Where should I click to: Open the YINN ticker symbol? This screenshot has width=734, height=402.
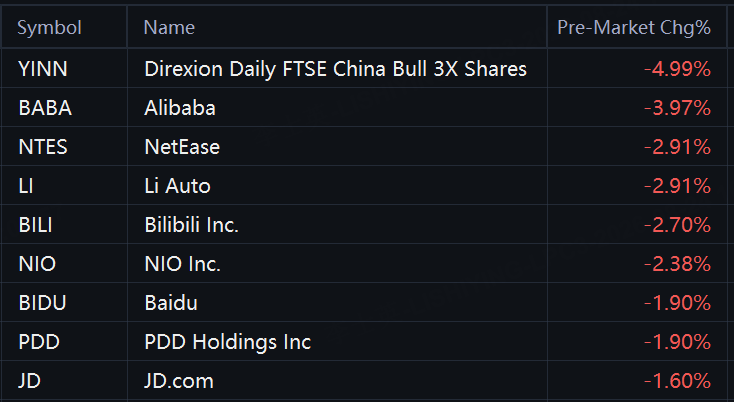(x=43, y=69)
